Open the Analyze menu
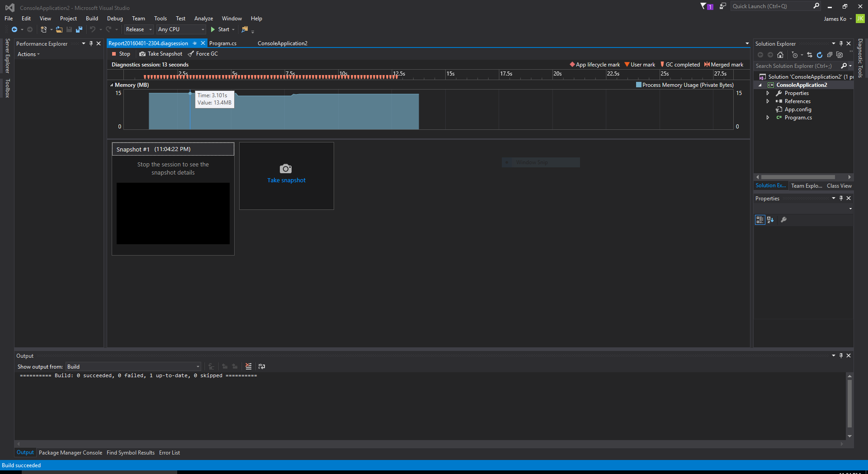The height and width of the screenshot is (474, 868). coord(203,18)
